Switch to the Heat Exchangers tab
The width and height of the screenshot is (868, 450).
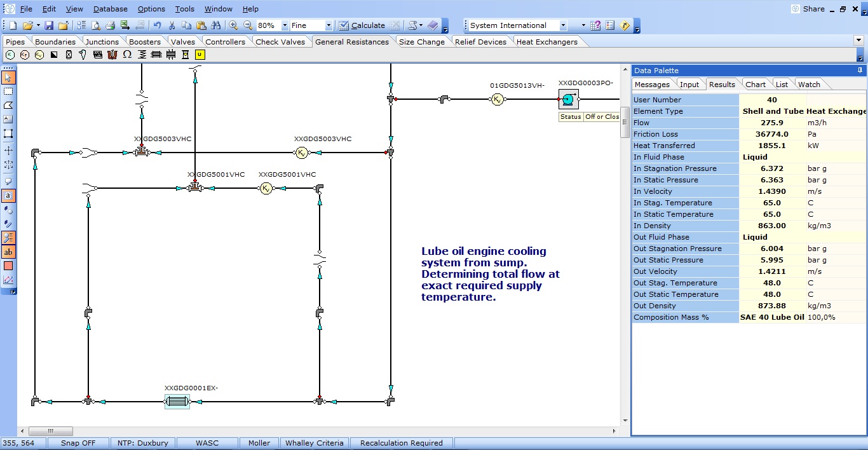(546, 42)
